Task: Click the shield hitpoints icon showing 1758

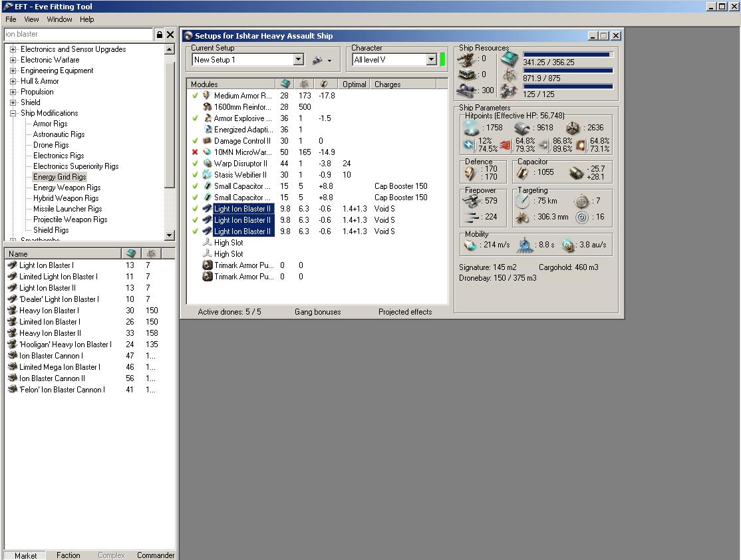Action: [472, 128]
